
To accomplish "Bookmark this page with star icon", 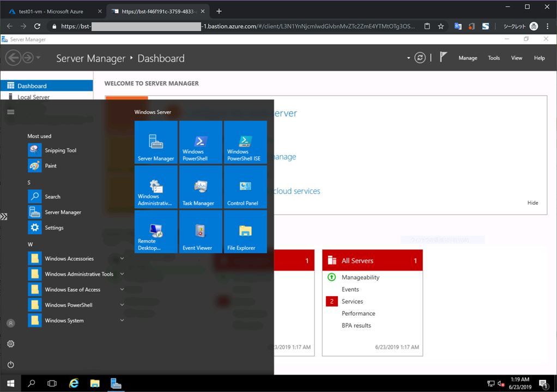I will (441, 26).
